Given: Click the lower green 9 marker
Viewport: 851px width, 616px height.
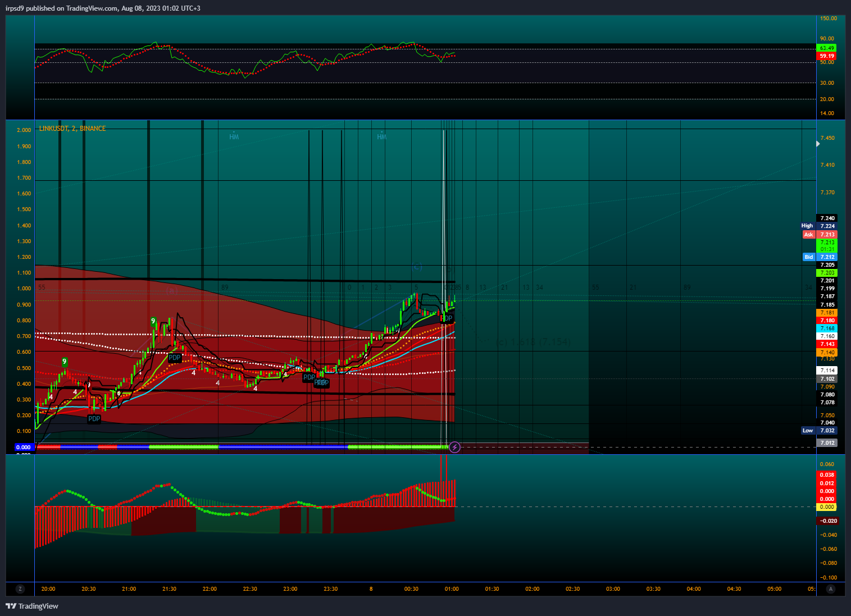Looking at the screenshot, I should click(x=65, y=362).
